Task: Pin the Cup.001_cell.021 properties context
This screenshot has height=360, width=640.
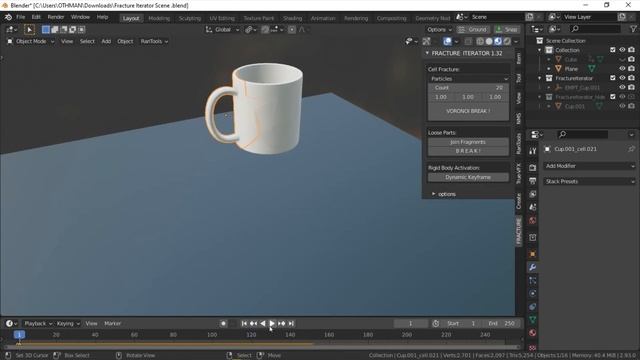Action: point(631,149)
